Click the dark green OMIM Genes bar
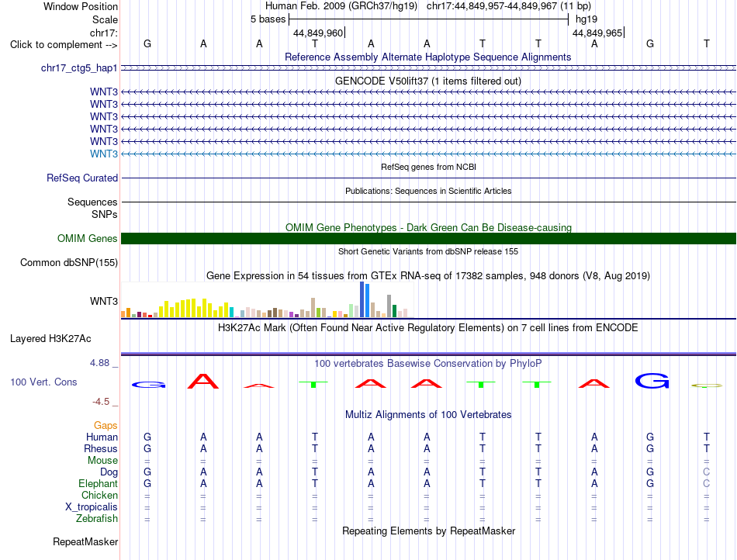The image size is (737, 560). pyautogui.click(x=428, y=239)
